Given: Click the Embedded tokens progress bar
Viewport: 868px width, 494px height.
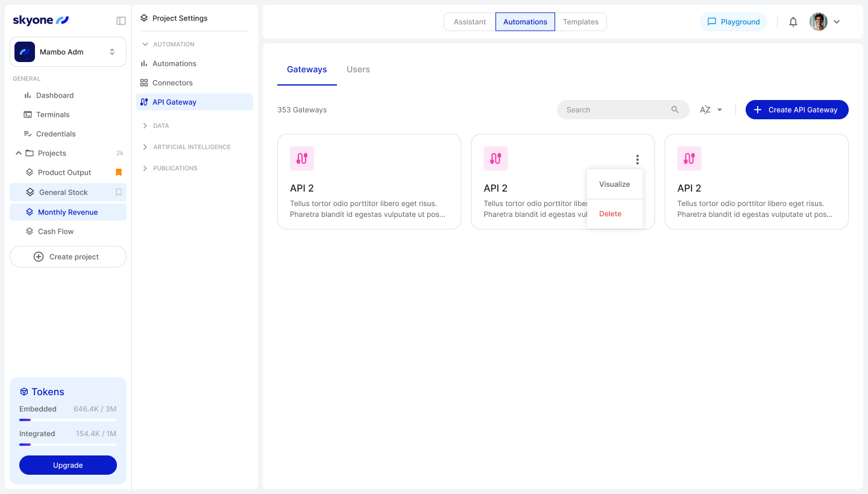Looking at the screenshot, I should coord(68,420).
